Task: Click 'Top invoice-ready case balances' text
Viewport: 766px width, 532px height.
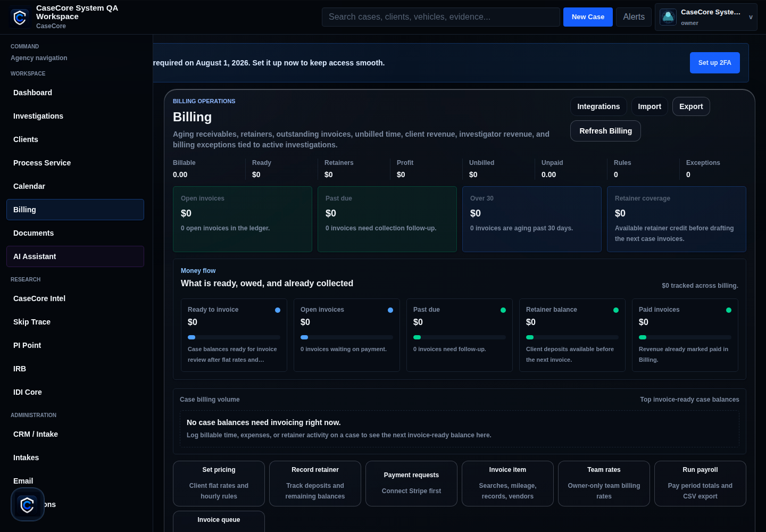Action: tap(689, 400)
